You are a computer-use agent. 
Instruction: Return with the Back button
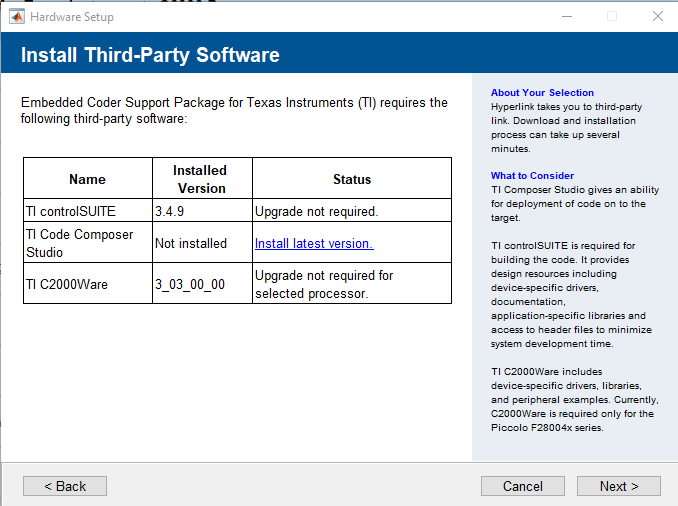pyautogui.click(x=65, y=486)
